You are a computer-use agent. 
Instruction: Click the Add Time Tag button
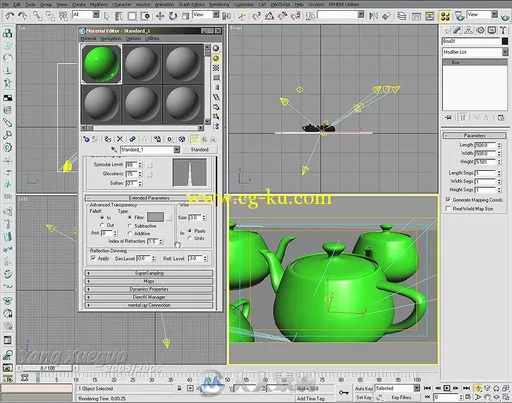[x=311, y=398]
